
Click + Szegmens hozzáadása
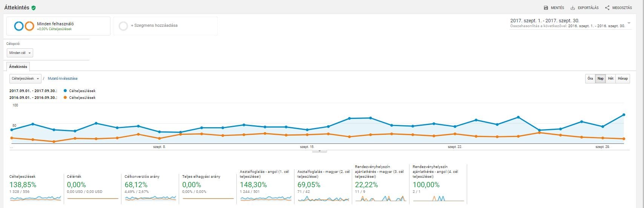pyautogui.click(x=154, y=26)
